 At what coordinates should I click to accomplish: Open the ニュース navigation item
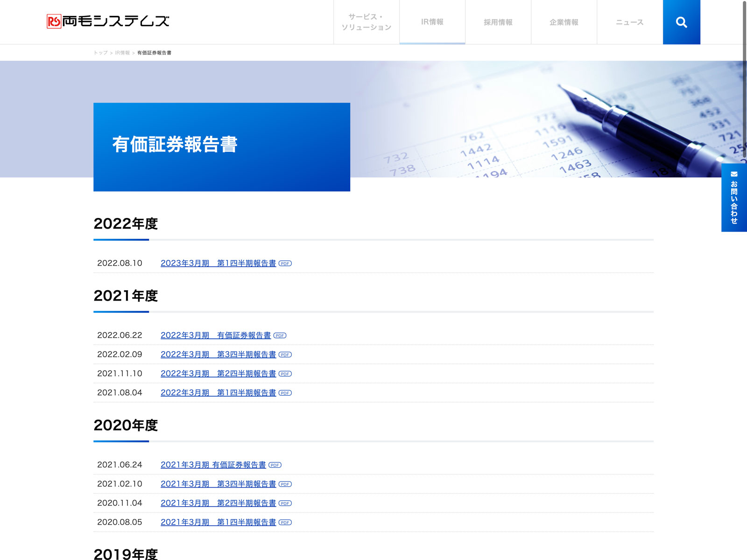629,22
